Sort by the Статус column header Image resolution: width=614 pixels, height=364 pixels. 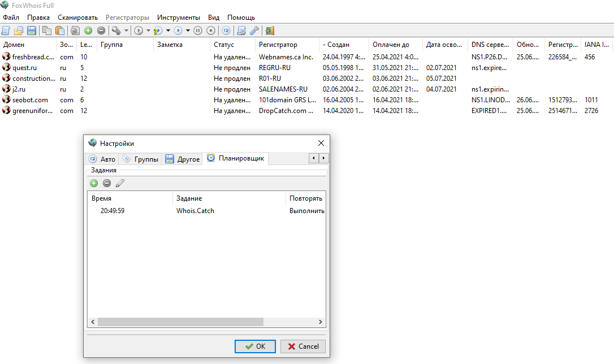(232, 45)
